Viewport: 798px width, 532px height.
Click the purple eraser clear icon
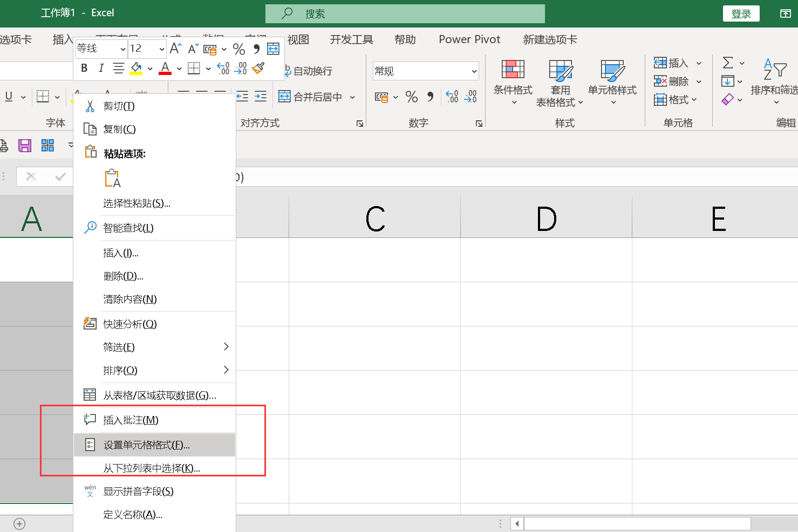[728, 99]
